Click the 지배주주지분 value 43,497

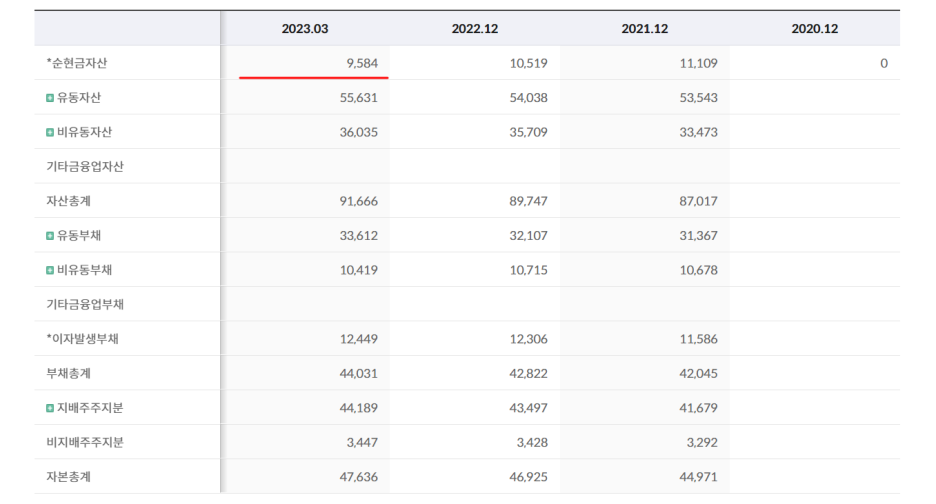pos(528,408)
